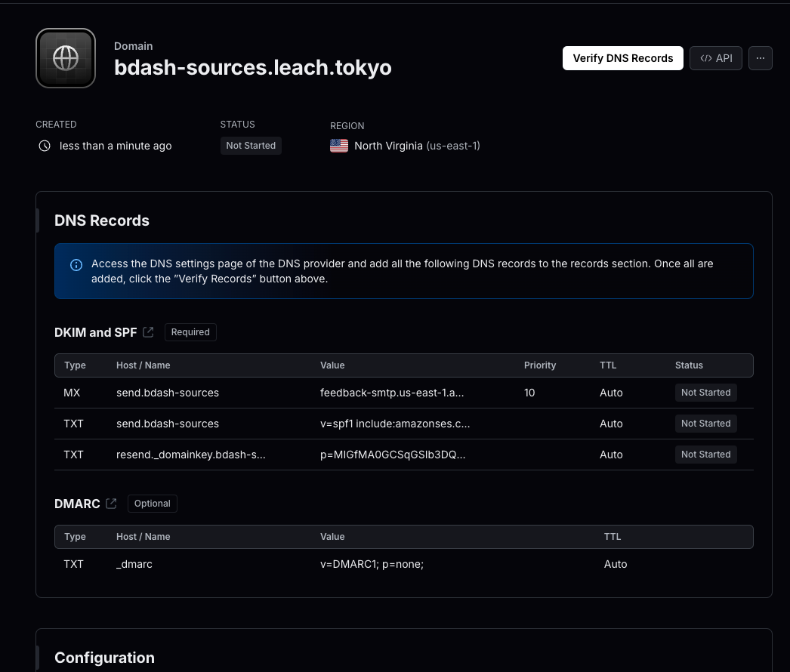Click the domain globe icon avatar
Image resolution: width=790 pixels, height=672 pixels.
(x=65, y=57)
